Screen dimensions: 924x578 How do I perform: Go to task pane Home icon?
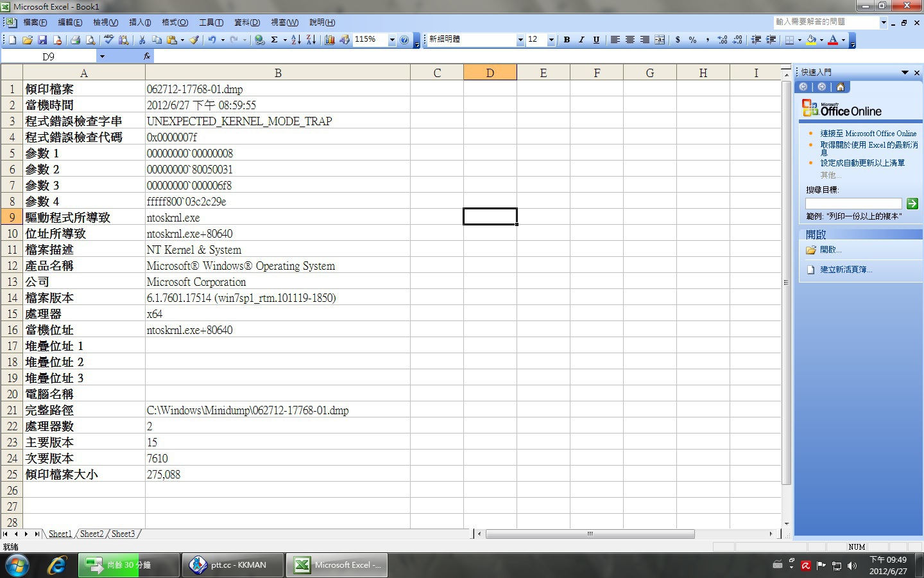840,87
